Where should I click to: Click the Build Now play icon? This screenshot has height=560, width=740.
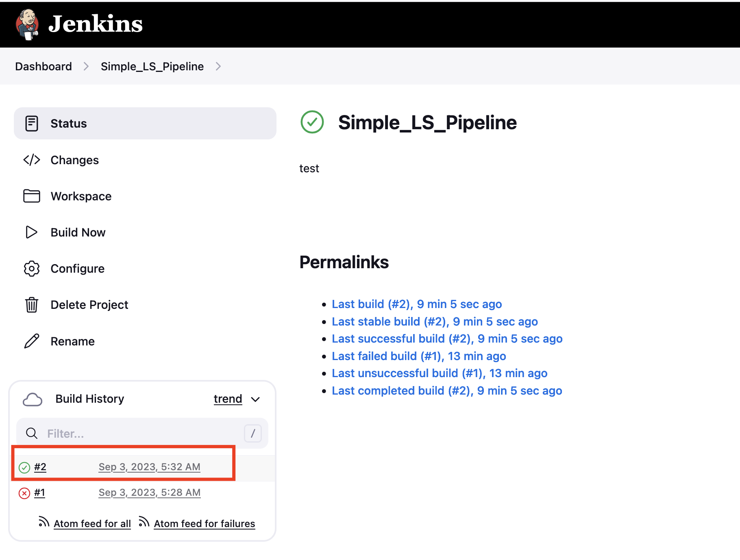[x=32, y=232]
